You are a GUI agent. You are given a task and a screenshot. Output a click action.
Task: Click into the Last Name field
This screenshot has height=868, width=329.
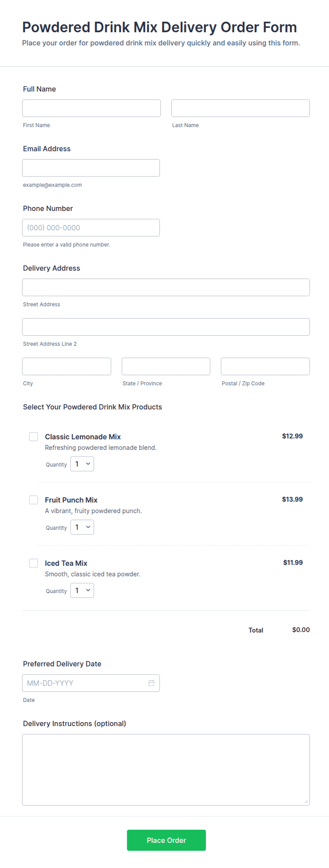point(241,108)
